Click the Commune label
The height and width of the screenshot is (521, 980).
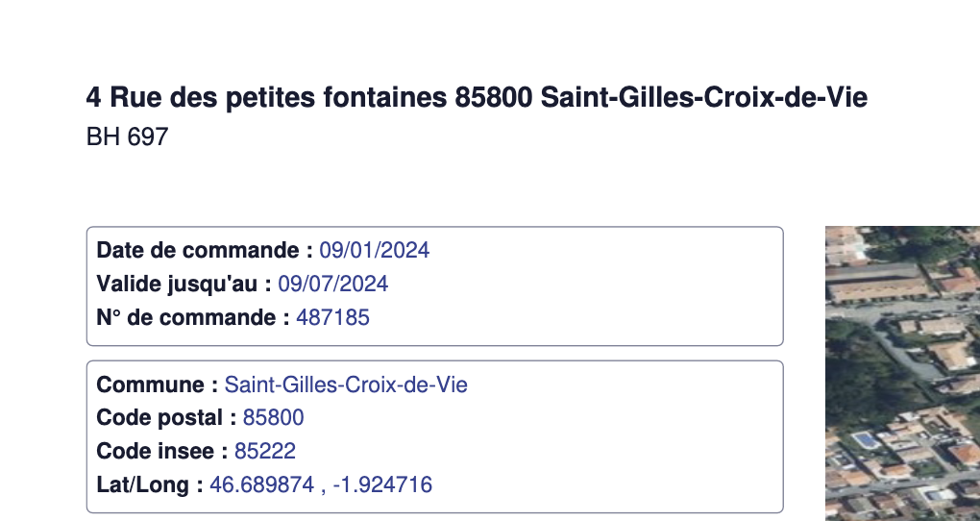click(x=157, y=385)
